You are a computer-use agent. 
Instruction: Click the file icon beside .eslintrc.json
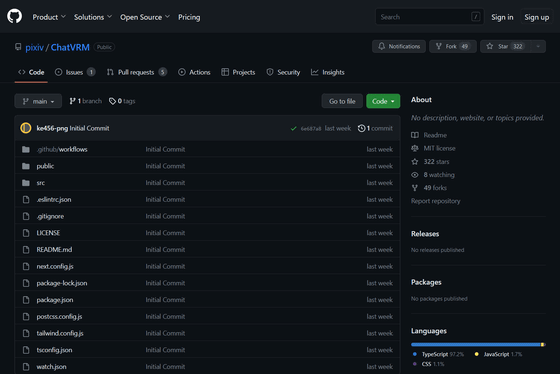(x=26, y=199)
